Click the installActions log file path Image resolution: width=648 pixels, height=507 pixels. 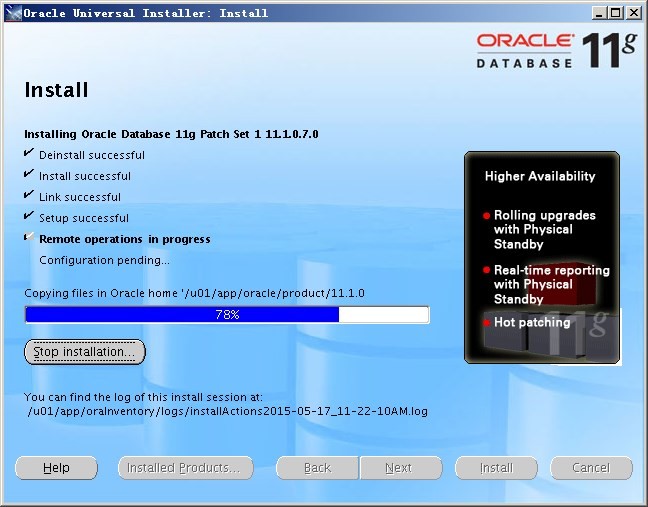tap(228, 411)
